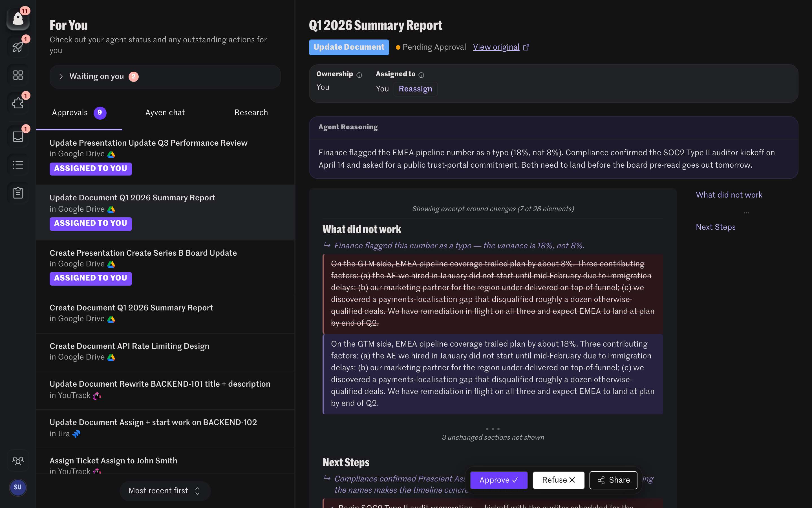This screenshot has height=508, width=812.
Task: Click the struck-through removed EMEA paragraph
Action: pos(493,294)
